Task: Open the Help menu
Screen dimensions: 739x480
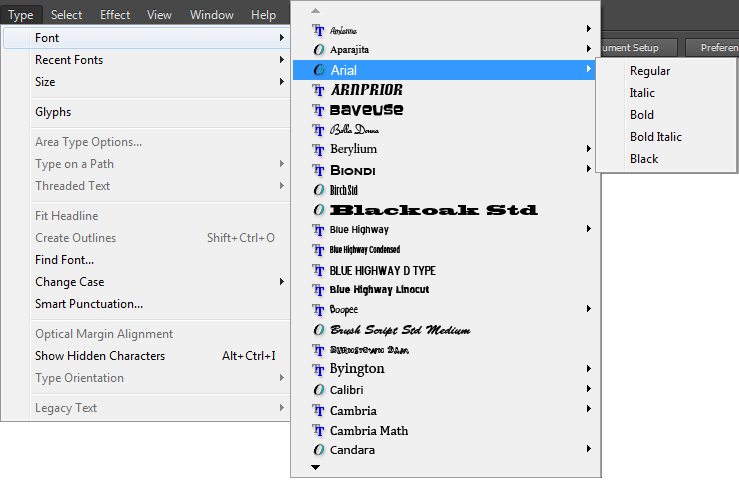Action: [263, 15]
